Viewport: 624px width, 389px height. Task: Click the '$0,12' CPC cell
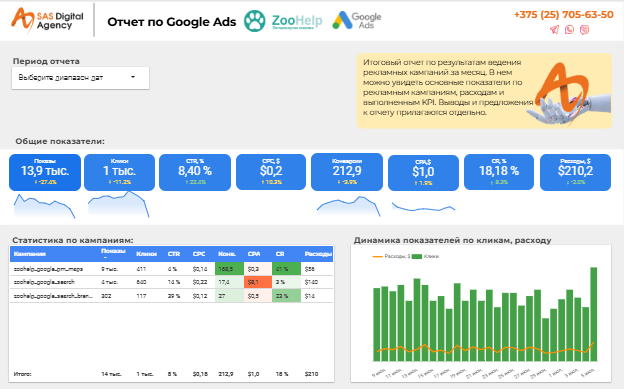(200, 296)
